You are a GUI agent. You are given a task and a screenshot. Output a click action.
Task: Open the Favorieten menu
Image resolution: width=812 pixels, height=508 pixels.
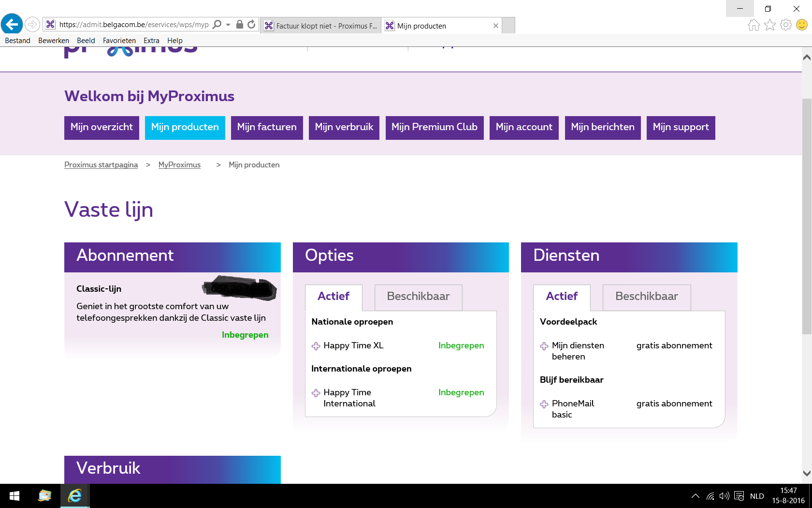point(119,41)
